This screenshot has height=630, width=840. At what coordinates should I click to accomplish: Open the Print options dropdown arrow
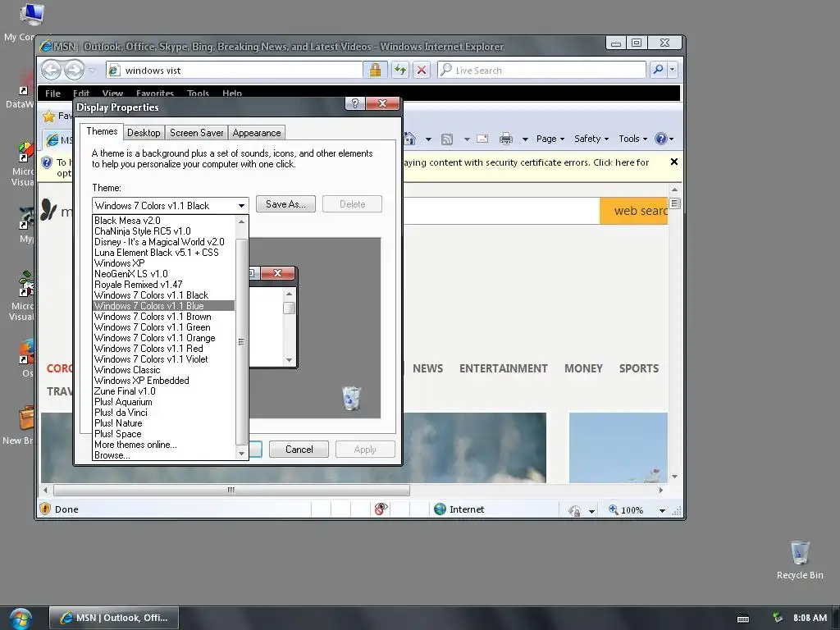pos(525,139)
